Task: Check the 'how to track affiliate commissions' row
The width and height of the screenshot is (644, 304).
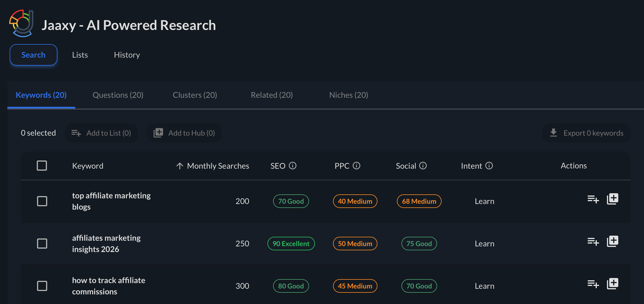Action: pyautogui.click(x=42, y=286)
